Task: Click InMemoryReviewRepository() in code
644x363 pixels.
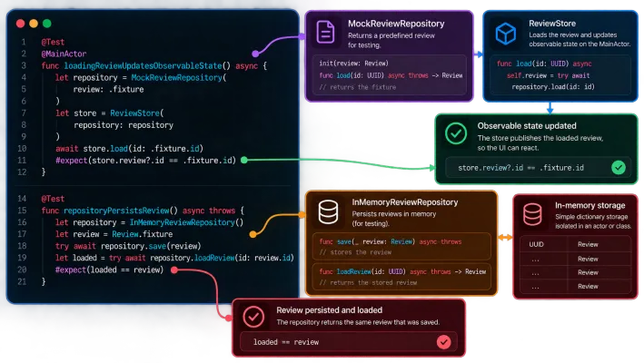Action: point(186,222)
